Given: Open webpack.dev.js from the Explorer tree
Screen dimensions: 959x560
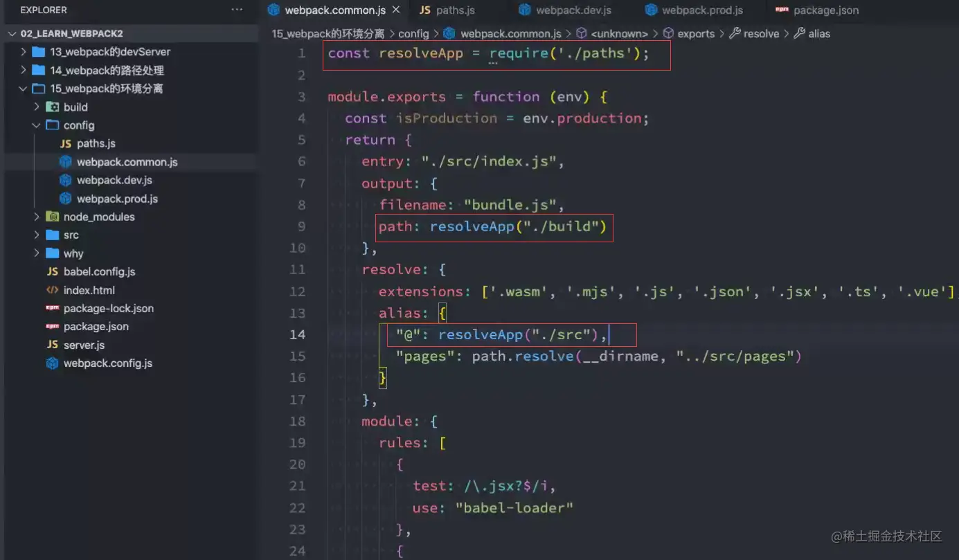Looking at the screenshot, I should click(114, 180).
